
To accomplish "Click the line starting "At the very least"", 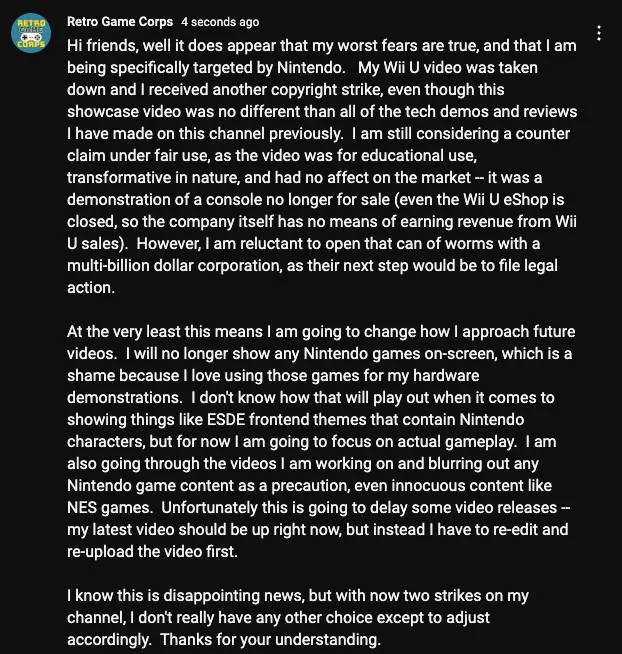I will (x=321, y=332).
